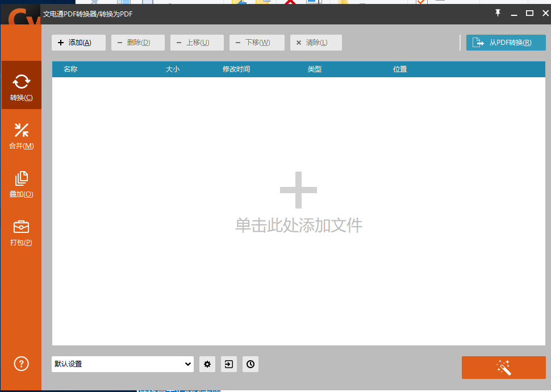Select the 转换 tab in the sidebar
Screen dimensions: 551x392
point(21,85)
